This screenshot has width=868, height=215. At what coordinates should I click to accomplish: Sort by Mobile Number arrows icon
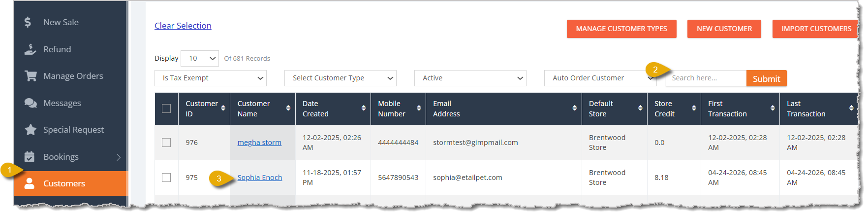point(419,108)
